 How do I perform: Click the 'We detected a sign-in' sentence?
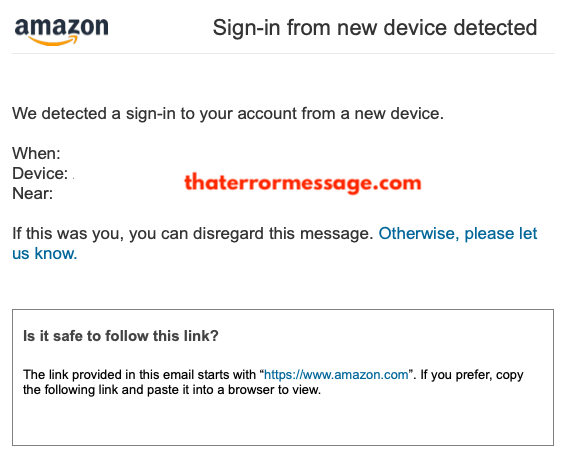click(228, 114)
